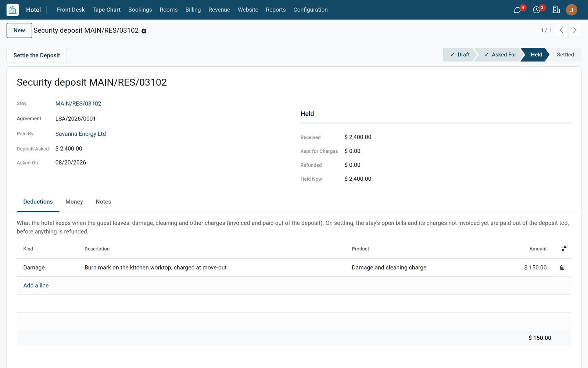Image resolution: width=588 pixels, height=368 pixels.
Task: Select the Draft status stage
Action: [x=459, y=54]
